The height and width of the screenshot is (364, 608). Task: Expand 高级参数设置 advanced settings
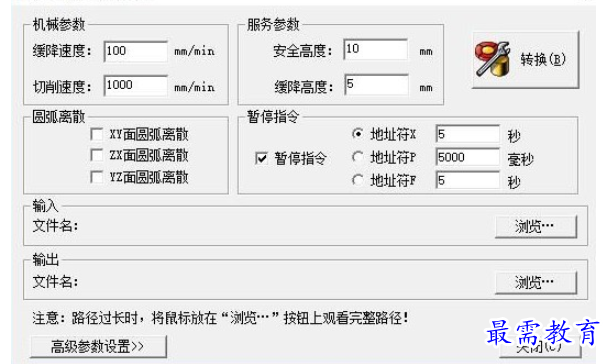[98, 347]
